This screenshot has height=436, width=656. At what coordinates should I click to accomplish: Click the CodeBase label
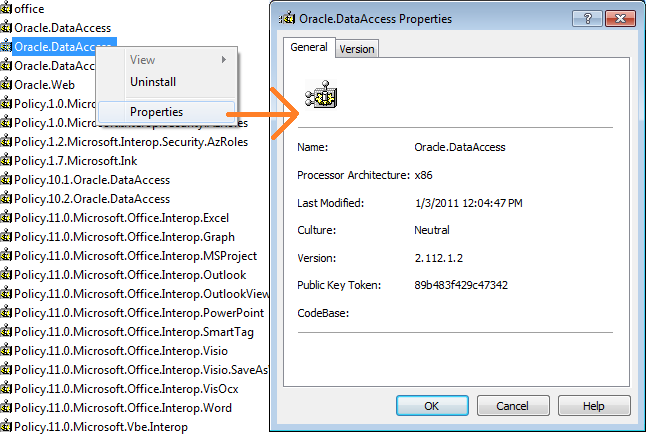[323, 313]
